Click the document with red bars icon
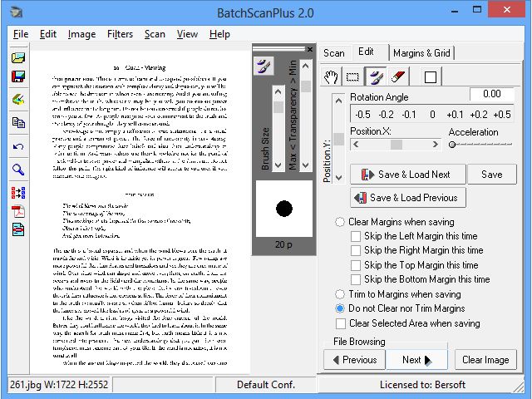Screen dimensions: 532x399 18,229
